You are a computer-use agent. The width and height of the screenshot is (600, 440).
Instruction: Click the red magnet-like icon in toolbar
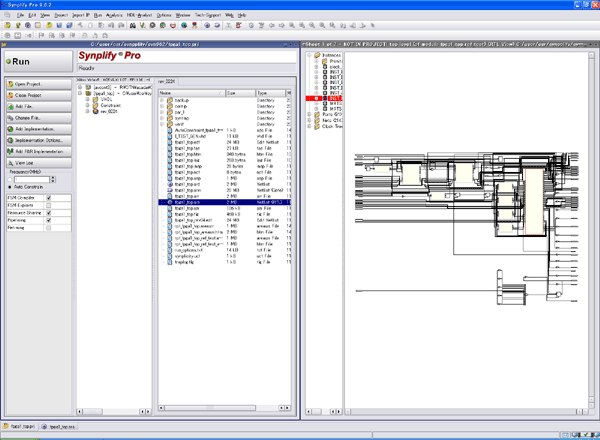(173, 25)
